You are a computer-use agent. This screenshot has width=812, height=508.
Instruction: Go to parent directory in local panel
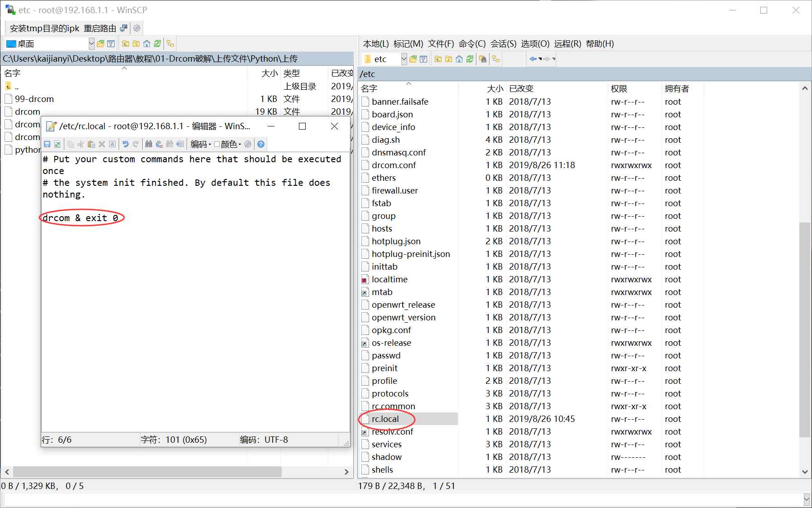coord(126,44)
